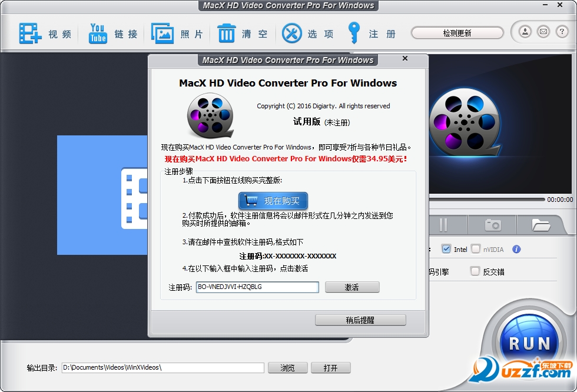Screen dimensions: 577x392
Task: Open options (选项) wrench icon
Action: 292,34
